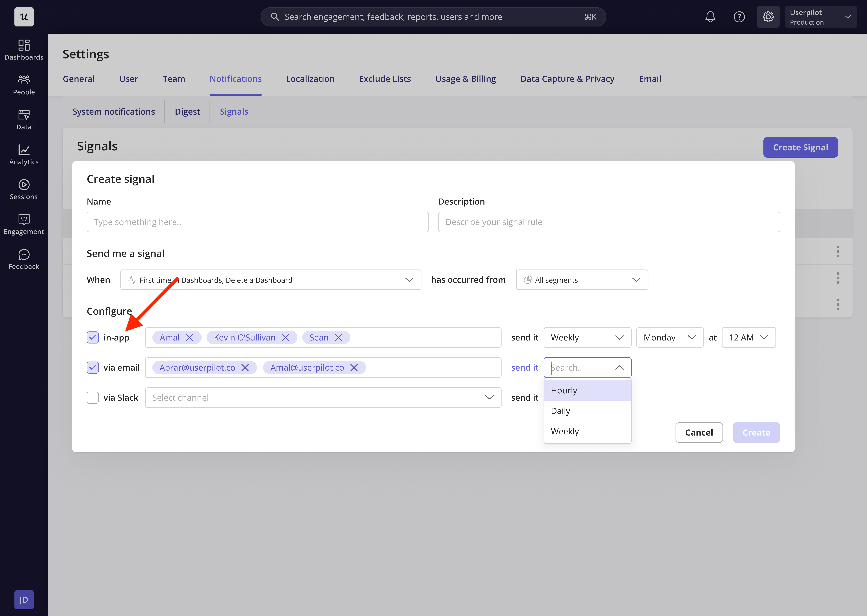Viewport: 867px width, 616px height.
Task: Click the signal Name input field
Action: pyautogui.click(x=257, y=222)
